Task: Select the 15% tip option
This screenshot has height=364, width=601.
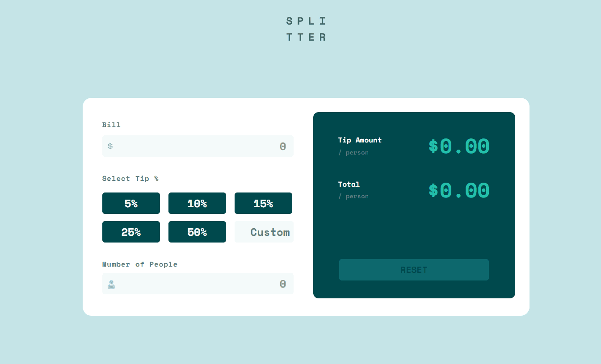Action: pyautogui.click(x=263, y=203)
